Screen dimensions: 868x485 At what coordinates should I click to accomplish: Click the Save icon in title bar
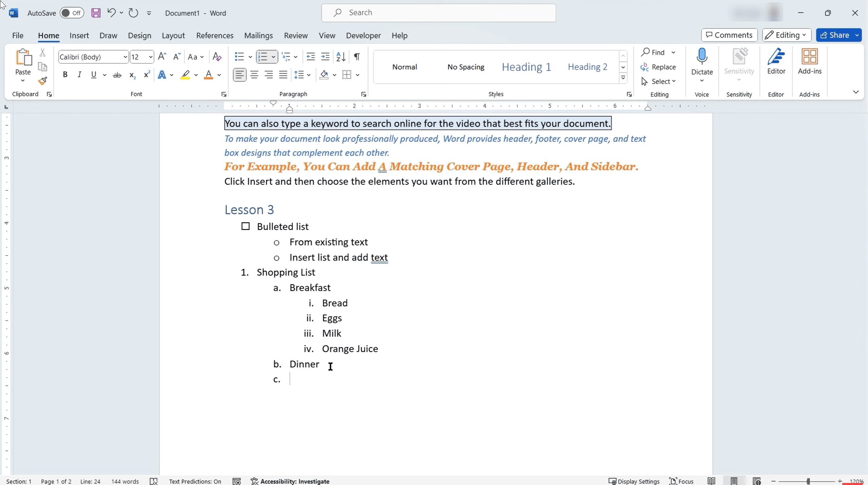[96, 13]
